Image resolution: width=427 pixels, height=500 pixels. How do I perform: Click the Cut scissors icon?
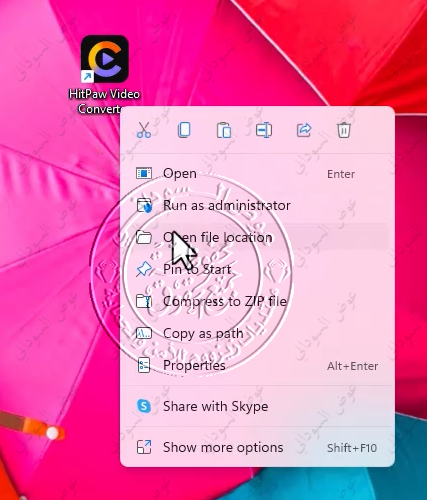click(144, 130)
